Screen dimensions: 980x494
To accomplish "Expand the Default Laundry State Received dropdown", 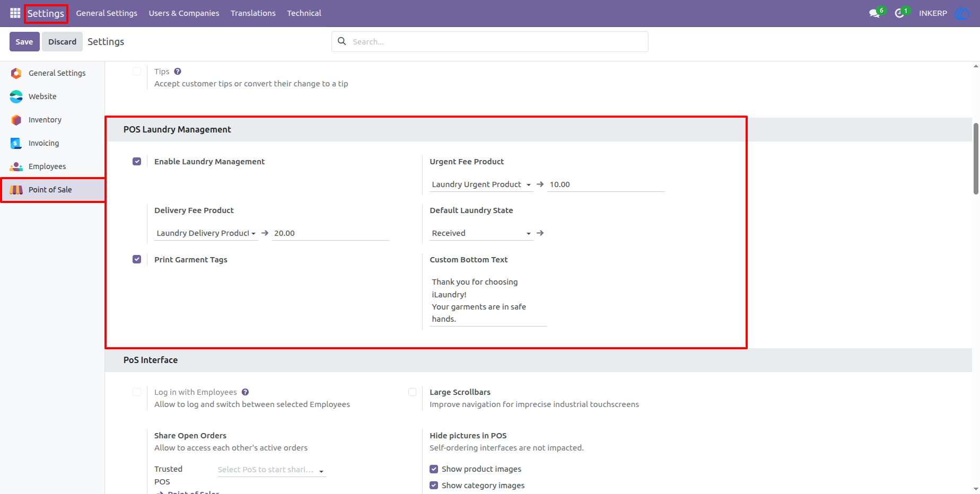I will click(481, 233).
